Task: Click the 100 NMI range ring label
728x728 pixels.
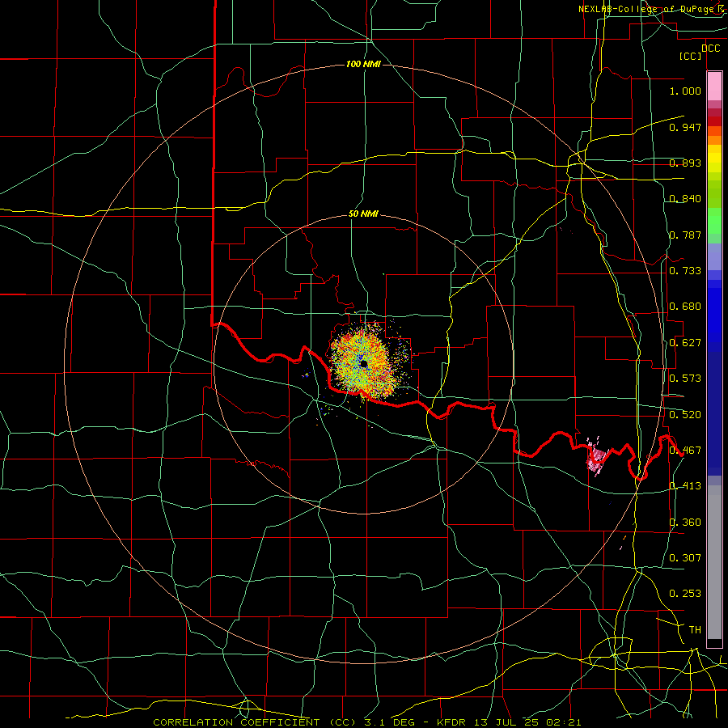Action: pyautogui.click(x=363, y=64)
